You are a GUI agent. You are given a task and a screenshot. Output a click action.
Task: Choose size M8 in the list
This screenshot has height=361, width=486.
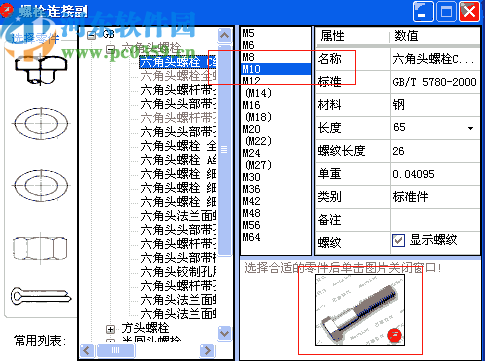[248, 57]
